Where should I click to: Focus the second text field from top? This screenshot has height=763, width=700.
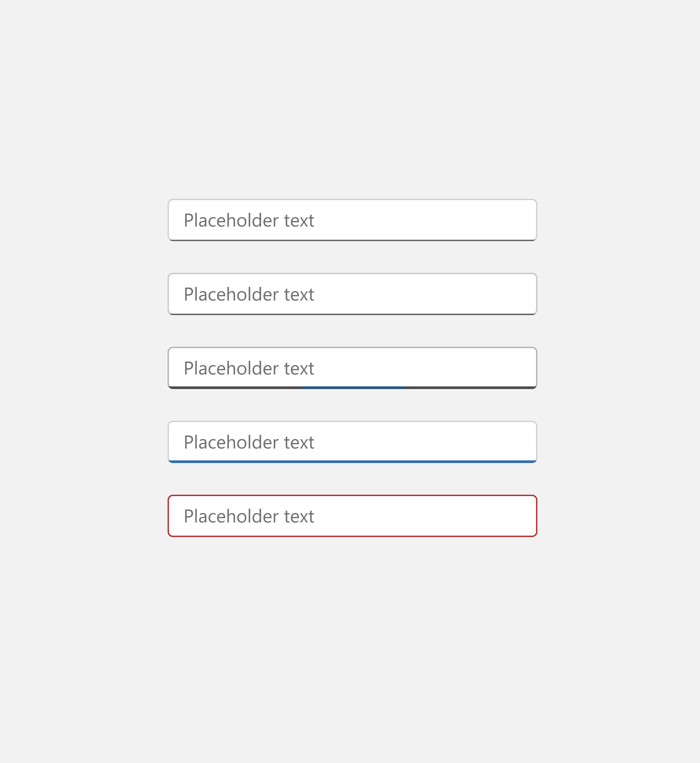(352, 294)
